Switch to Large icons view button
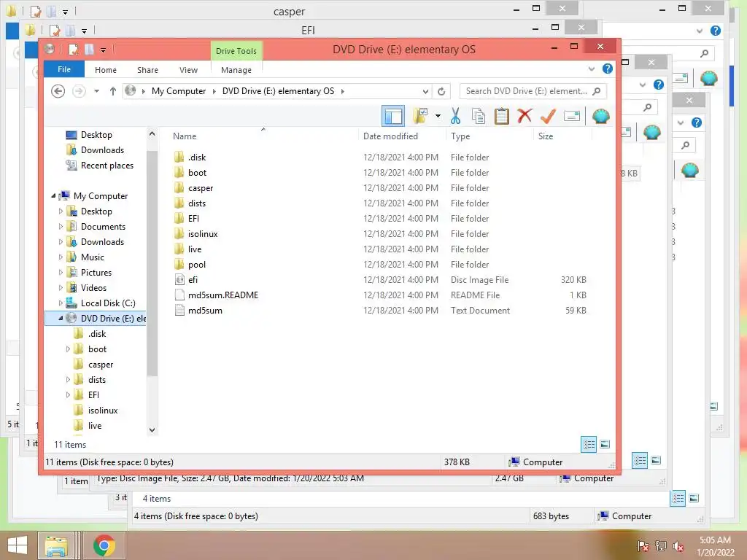The height and width of the screenshot is (560, 747). pos(605,444)
